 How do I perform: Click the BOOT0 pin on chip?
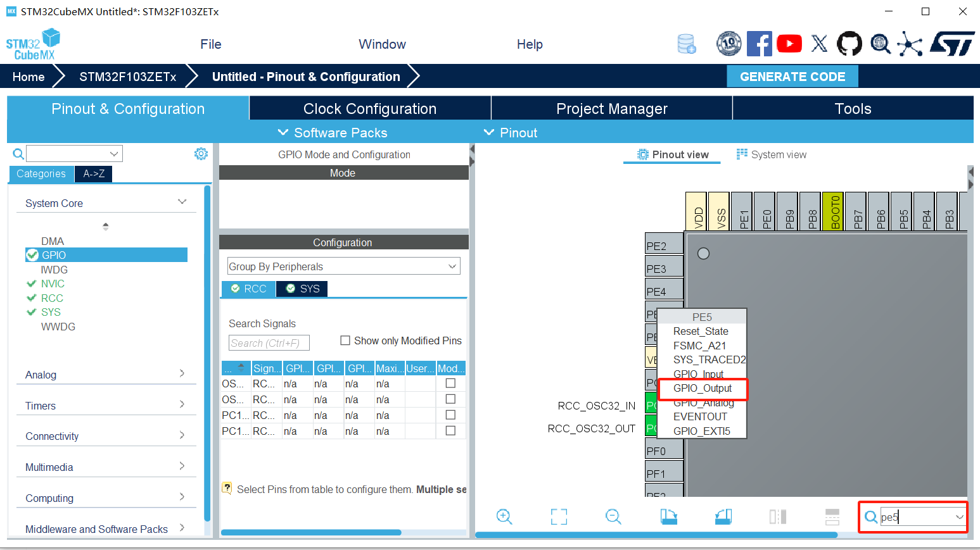click(833, 211)
